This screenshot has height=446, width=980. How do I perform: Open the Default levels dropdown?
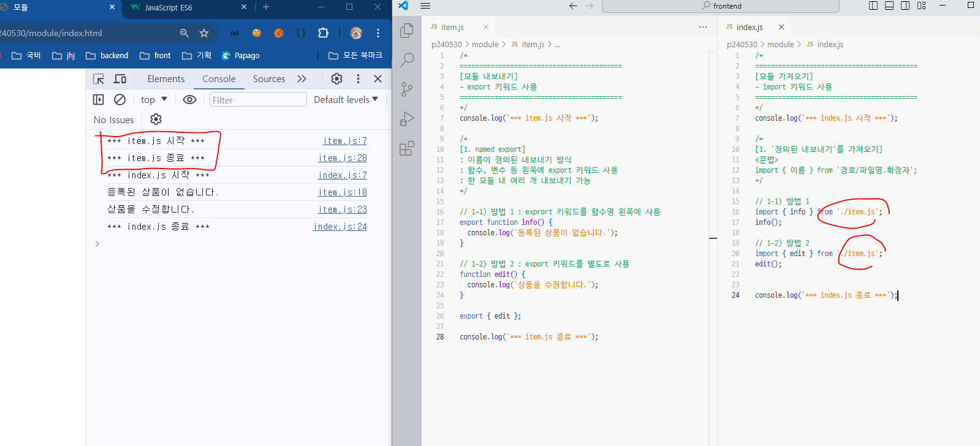coord(346,100)
